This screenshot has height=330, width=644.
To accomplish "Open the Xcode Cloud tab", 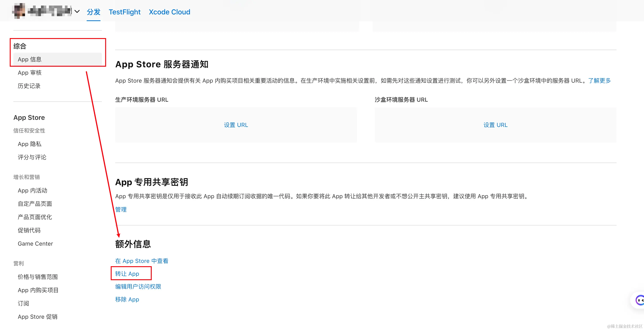I will 169,12.
